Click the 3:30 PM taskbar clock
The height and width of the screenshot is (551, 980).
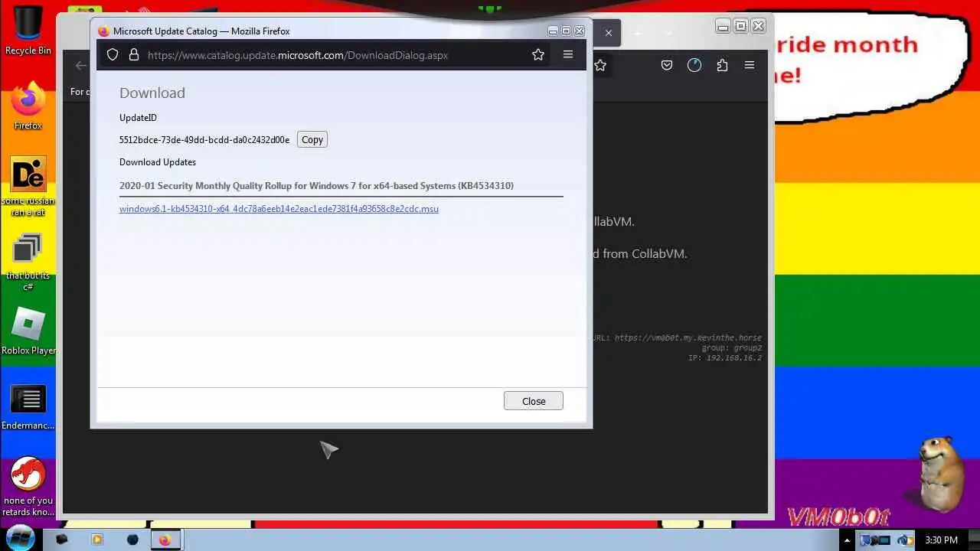click(x=941, y=540)
